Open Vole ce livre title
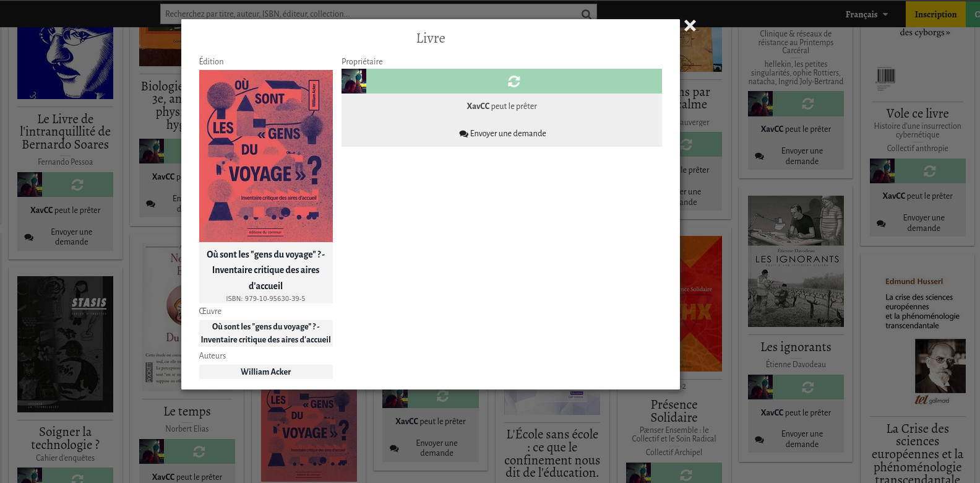980x483 pixels. click(x=918, y=113)
